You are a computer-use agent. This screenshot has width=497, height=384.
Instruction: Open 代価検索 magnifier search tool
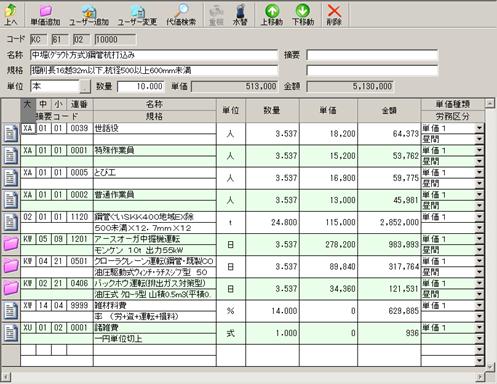[181, 15]
